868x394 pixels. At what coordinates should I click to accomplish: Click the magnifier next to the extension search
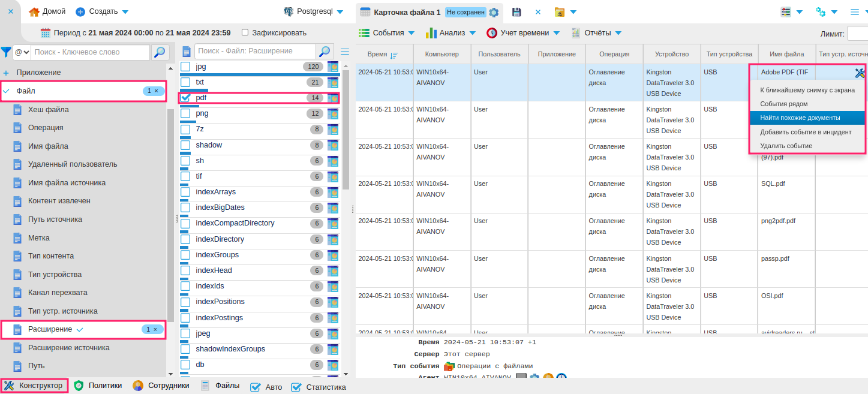(325, 52)
